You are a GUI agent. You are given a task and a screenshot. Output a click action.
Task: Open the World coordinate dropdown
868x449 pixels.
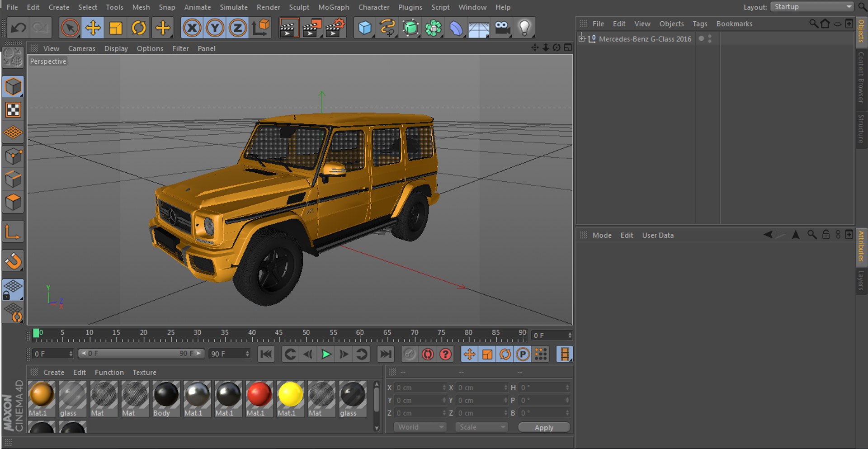[420, 427]
